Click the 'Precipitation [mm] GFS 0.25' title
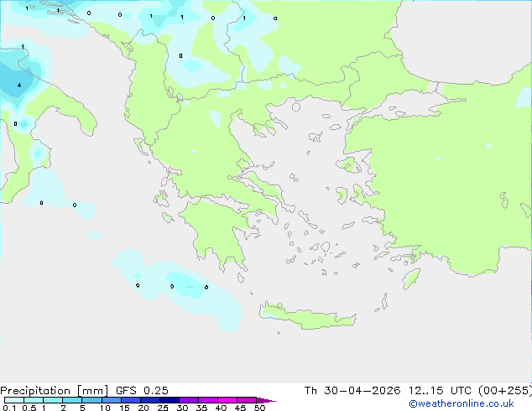This screenshot has width=532, height=411. [x=84, y=391]
